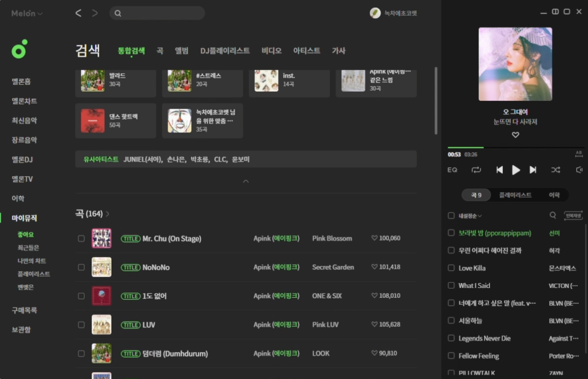The width and height of the screenshot is (588, 379).
Task: Check the box for 덤더럼 (Dumhdurum)
Action: [x=81, y=354]
